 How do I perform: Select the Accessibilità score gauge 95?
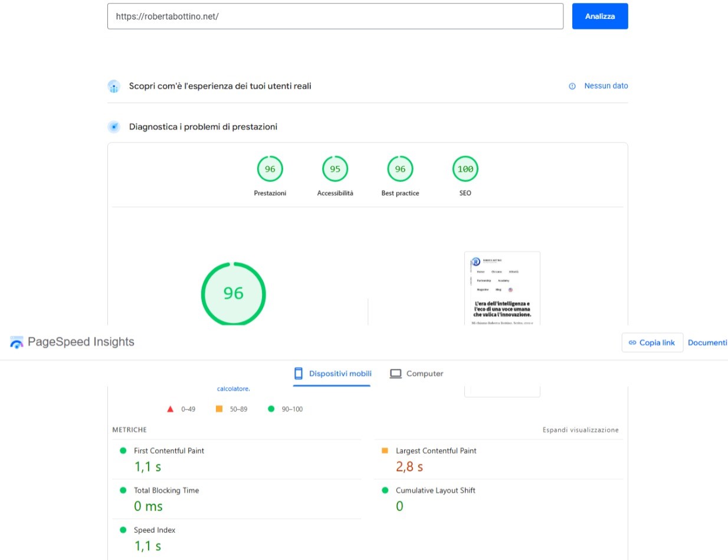point(335,169)
